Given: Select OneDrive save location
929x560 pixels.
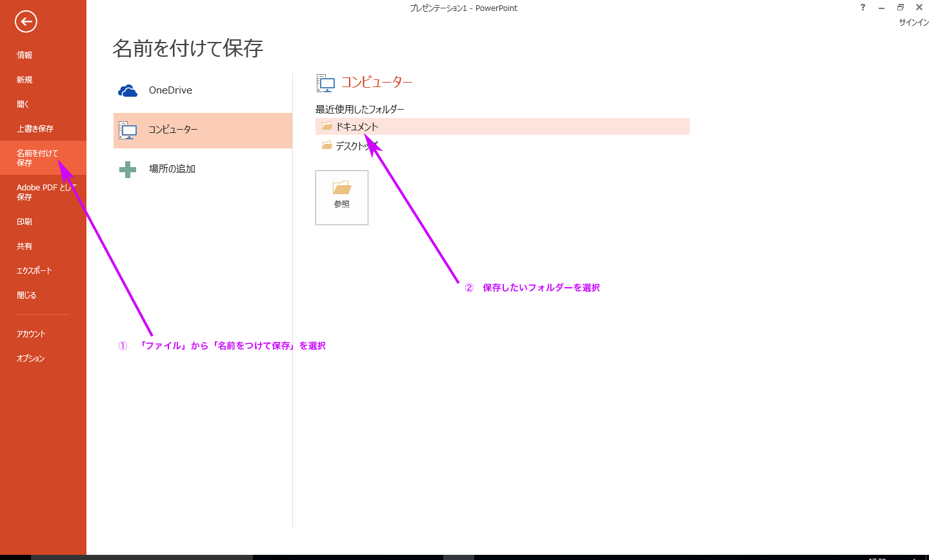Looking at the screenshot, I should [x=203, y=90].
